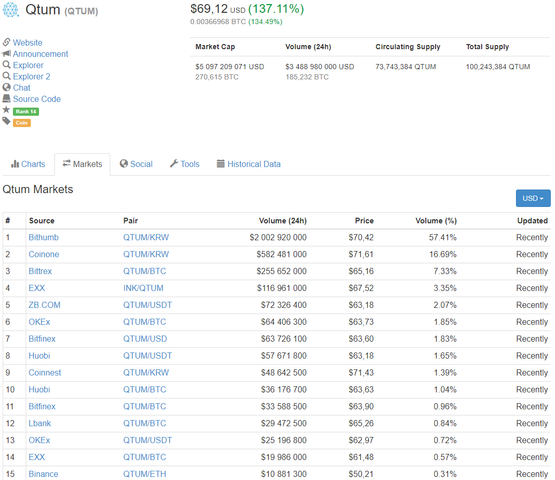Image resolution: width=555 pixels, height=480 pixels.
Task: Switch to the Charts tab
Action: click(28, 164)
